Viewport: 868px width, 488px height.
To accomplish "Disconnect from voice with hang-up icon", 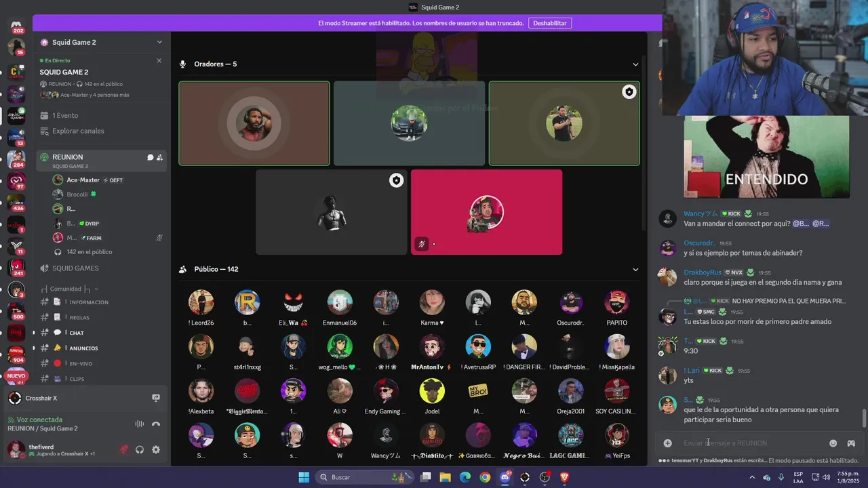I will [x=156, y=424].
